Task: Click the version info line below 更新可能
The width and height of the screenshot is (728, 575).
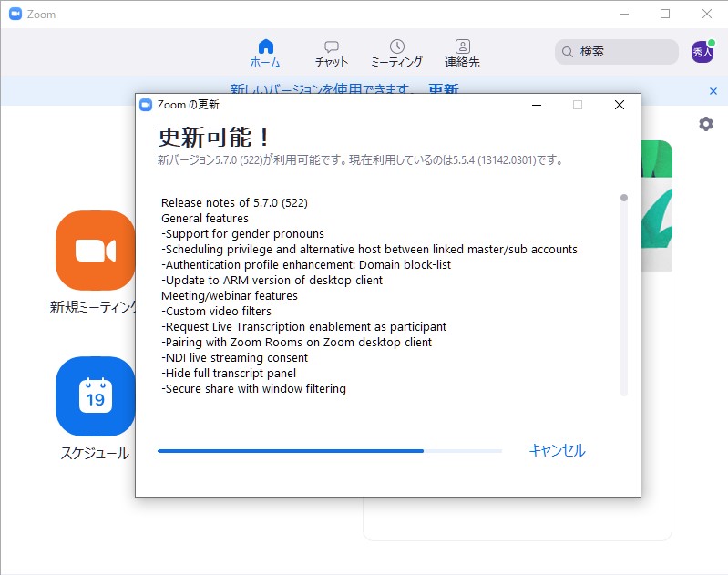Action: (360, 160)
